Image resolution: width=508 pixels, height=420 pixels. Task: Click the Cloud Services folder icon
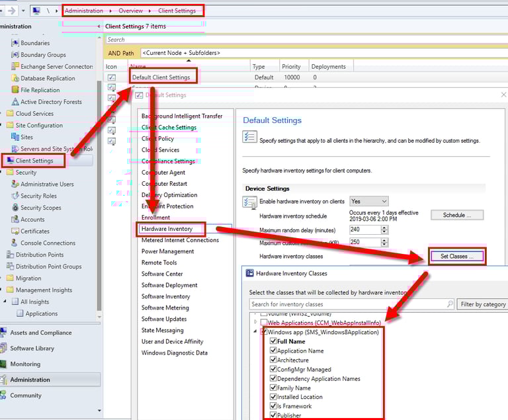(10, 113)
